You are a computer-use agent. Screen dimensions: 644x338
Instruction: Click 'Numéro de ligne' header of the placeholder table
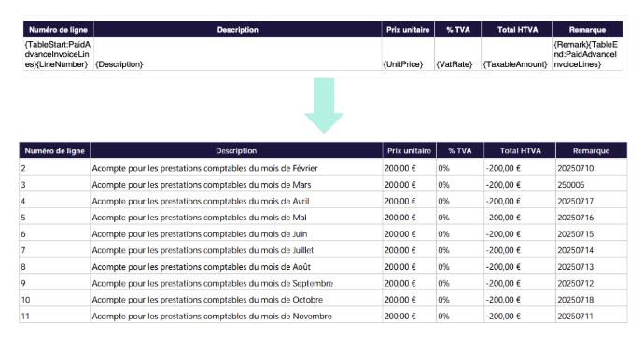(58, 30)
